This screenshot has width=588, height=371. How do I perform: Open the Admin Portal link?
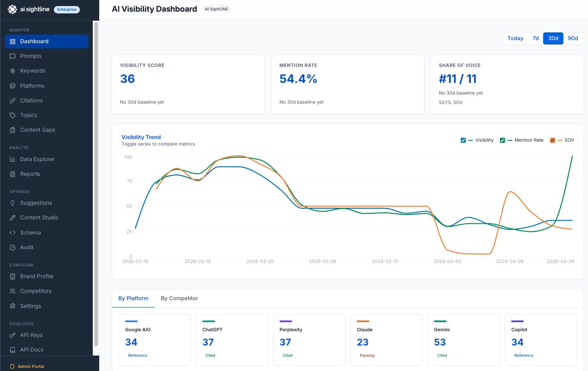click(31, 367)
